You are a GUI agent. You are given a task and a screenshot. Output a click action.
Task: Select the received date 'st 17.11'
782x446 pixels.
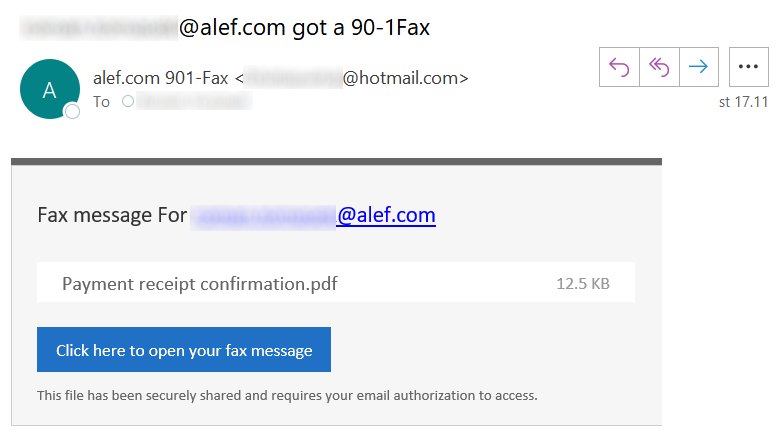tap(743, 102)
